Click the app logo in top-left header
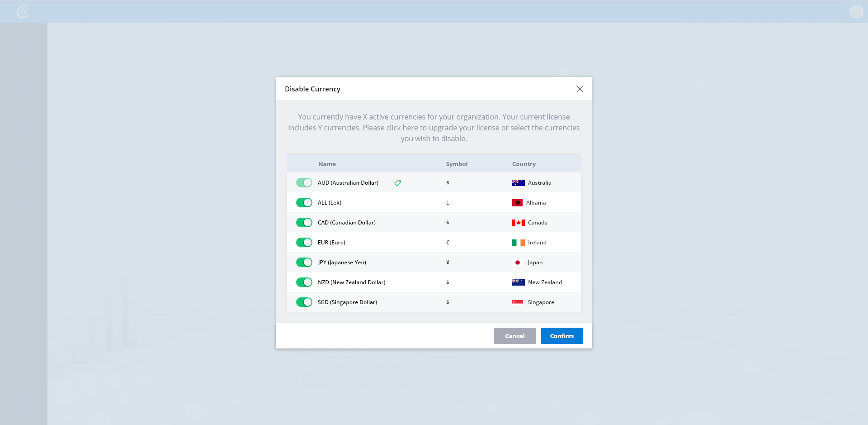This screenshot has height=425, width=868. click(23, 12)
